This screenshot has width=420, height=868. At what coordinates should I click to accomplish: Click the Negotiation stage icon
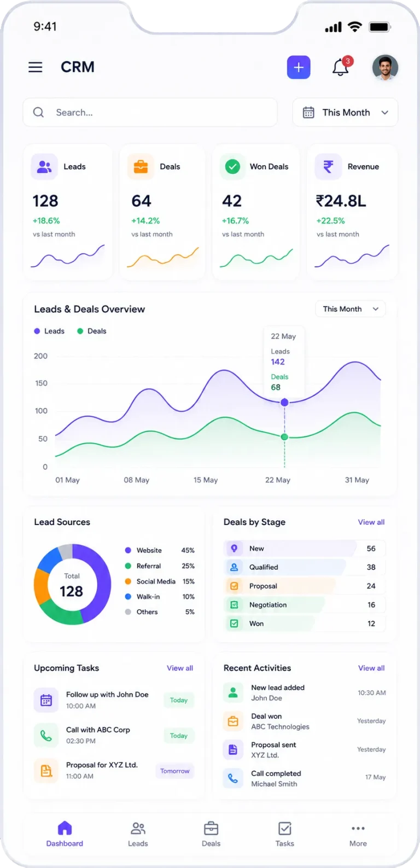pos(234,605)
